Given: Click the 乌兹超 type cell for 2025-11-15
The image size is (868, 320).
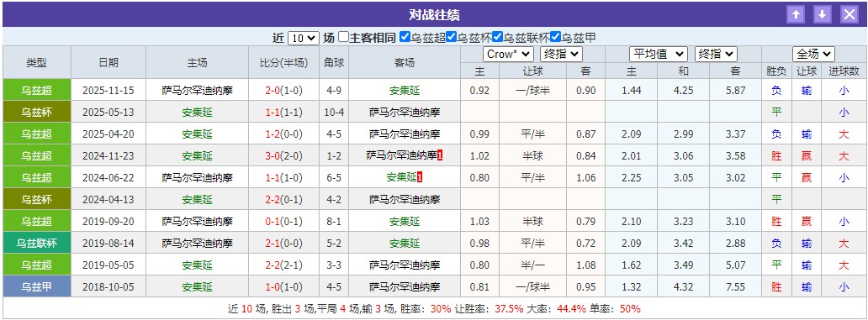Looking at the screenshot, I should tap(36, 90).
